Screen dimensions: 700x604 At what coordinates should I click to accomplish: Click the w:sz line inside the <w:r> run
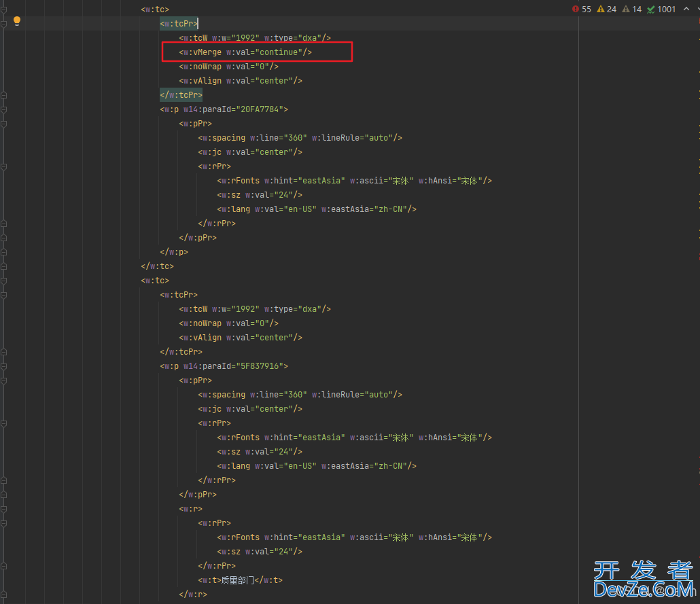click(x=260, y=552)
